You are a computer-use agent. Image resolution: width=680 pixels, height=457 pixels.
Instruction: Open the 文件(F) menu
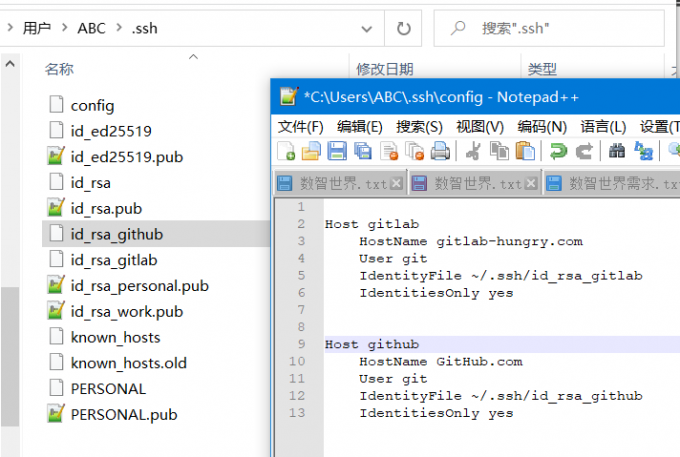[x=301, y=126]
